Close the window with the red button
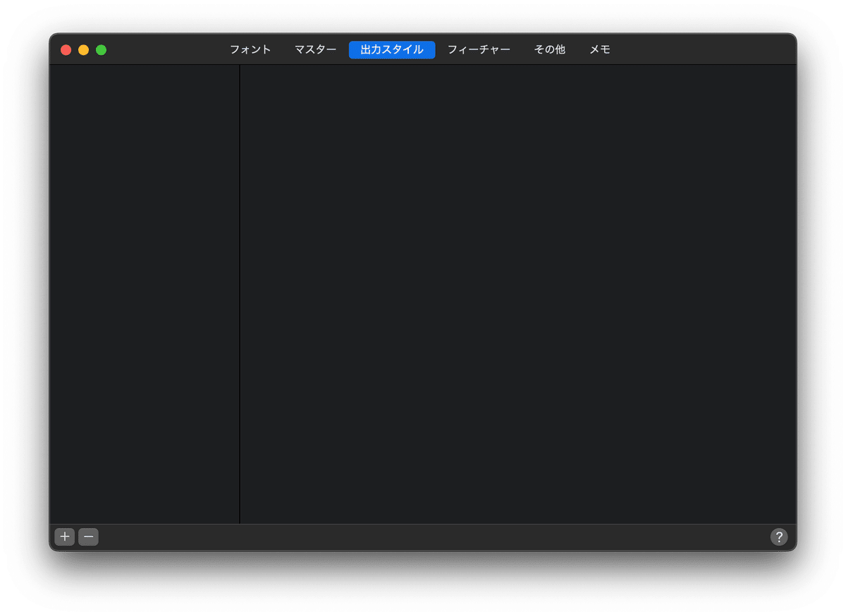This screenshot has height=616, width=846. tap(66, 50)
